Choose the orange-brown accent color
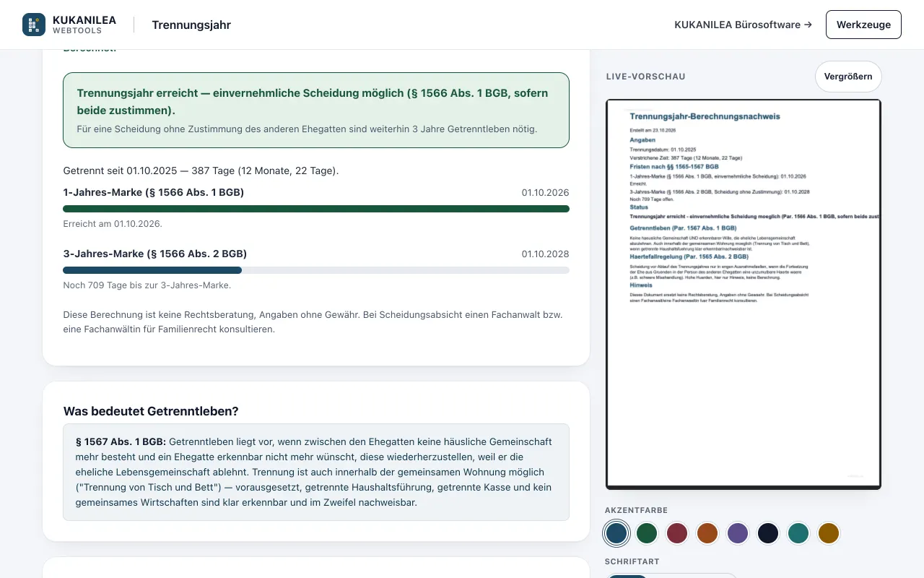The image size is (924, 578). tap(707, 534)
